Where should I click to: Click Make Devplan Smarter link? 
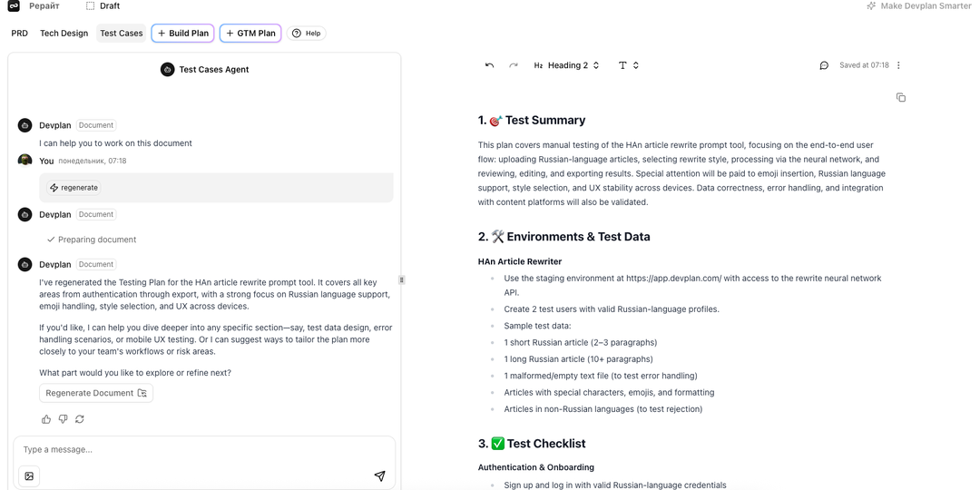coord(918,6)
